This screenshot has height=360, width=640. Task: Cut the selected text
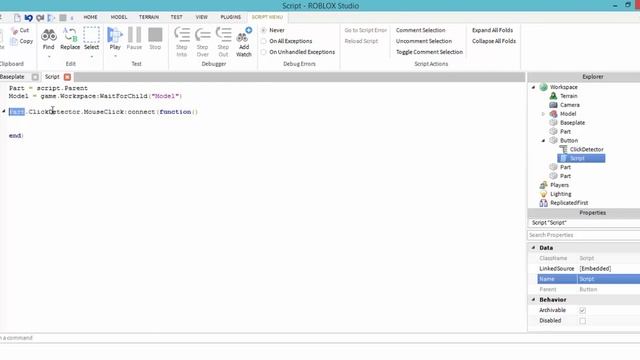20,31
